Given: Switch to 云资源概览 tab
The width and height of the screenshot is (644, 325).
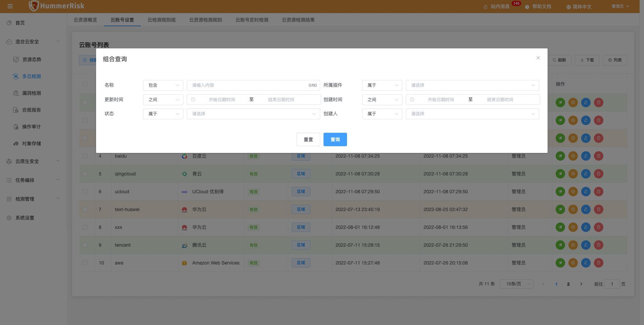Looking at the screenshot, I should tap(85, 20).
